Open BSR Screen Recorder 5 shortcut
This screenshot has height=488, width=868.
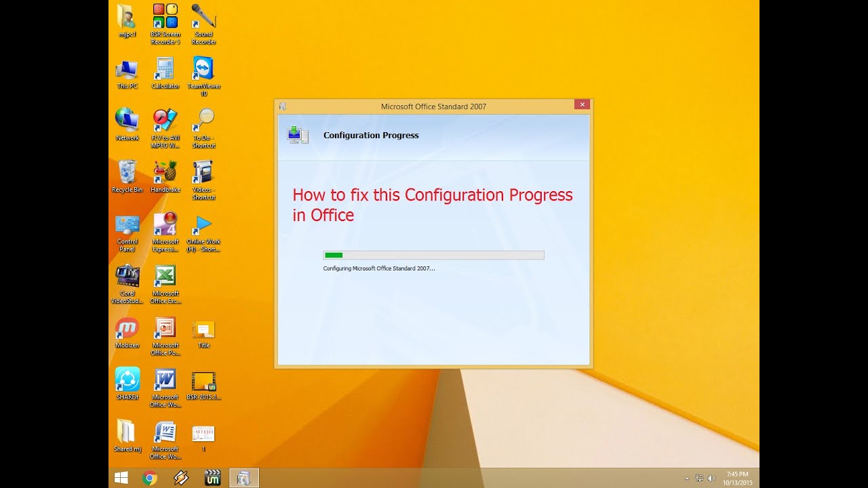tap(165, 24)
